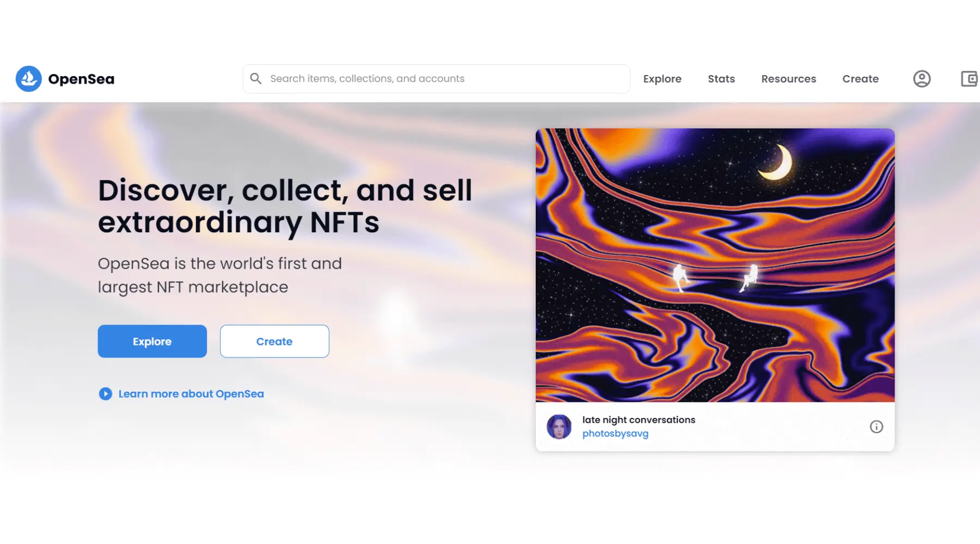980x544 pixels.
Task: Click the OpenSea ship logo icon
Action: (28, 79)
